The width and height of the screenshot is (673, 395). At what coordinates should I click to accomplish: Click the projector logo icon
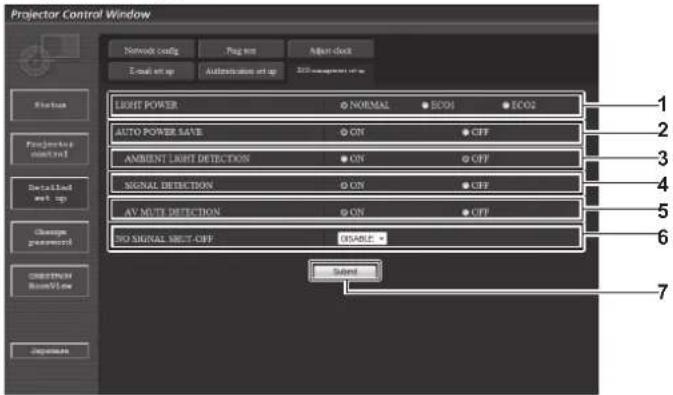pos(49,56)
